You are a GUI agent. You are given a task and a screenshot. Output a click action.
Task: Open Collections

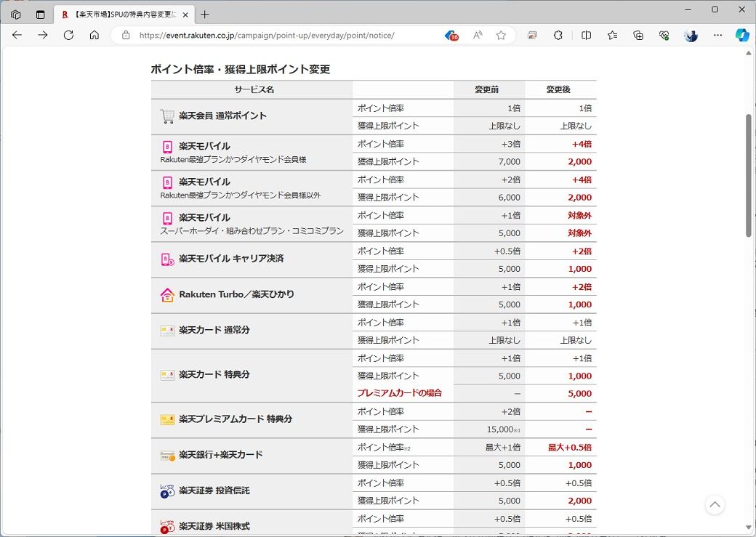coord(638,34)
